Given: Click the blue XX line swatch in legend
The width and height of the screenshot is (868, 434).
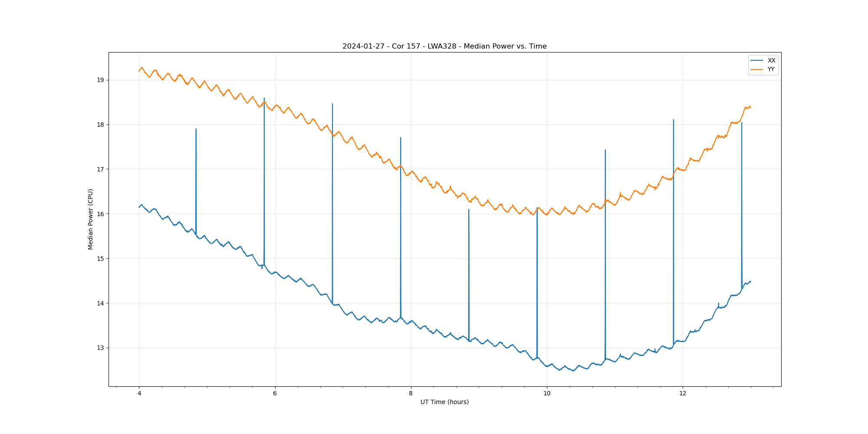Looking at the screenshot, I should coord(757,60).
